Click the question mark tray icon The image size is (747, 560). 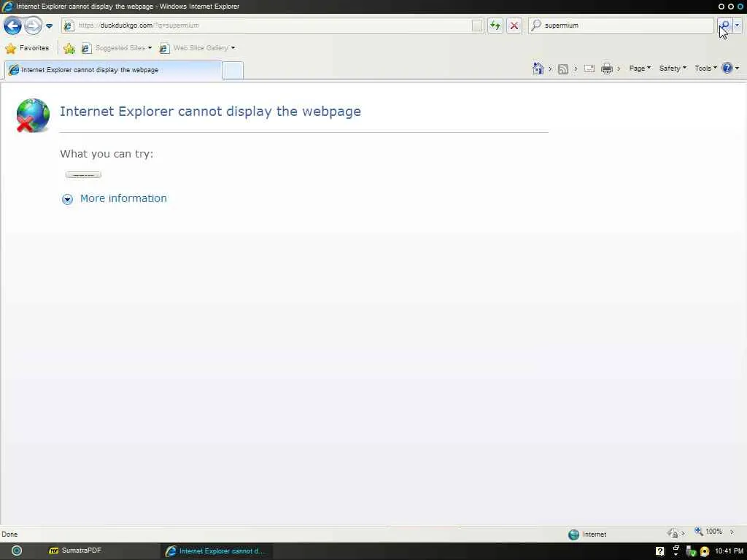click(659, 551)
